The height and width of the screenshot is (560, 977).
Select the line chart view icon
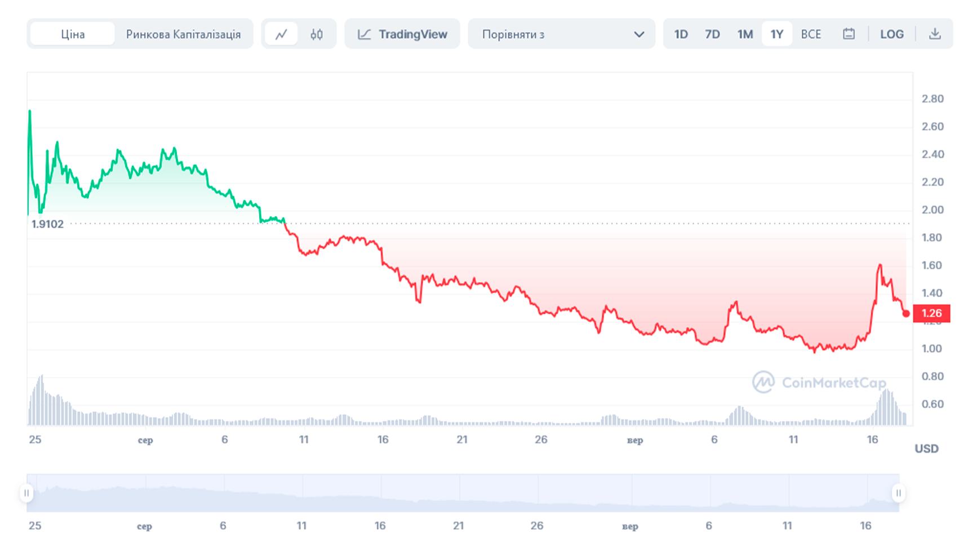[x=281, y=34]
